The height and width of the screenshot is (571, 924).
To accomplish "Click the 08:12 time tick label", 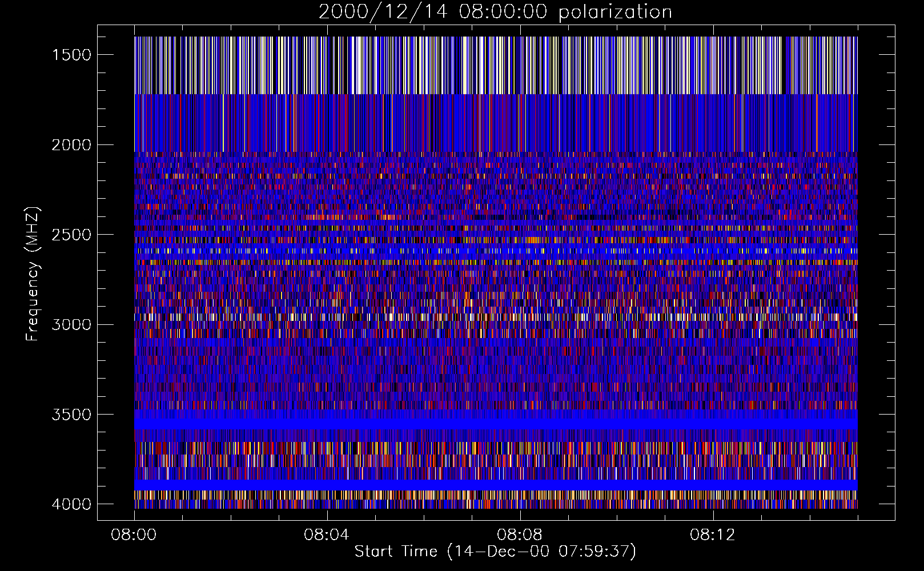I will click(x=713, y=535).
